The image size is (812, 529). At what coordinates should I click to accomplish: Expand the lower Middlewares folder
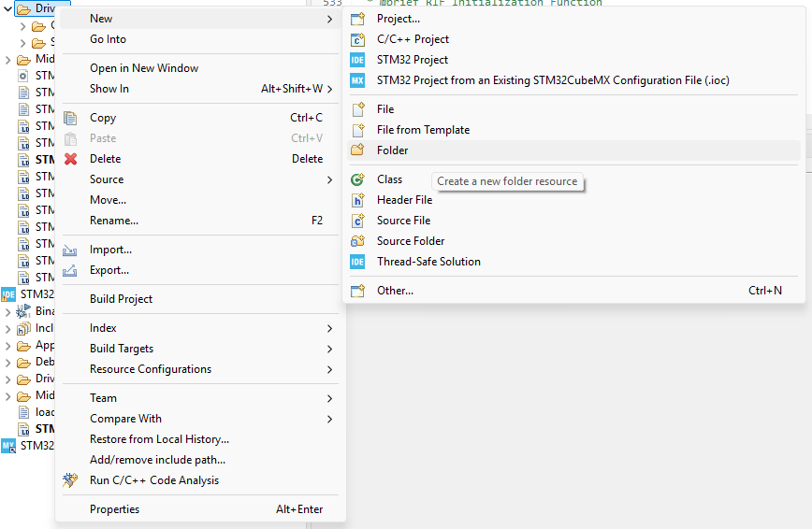(x=7, y=396)
